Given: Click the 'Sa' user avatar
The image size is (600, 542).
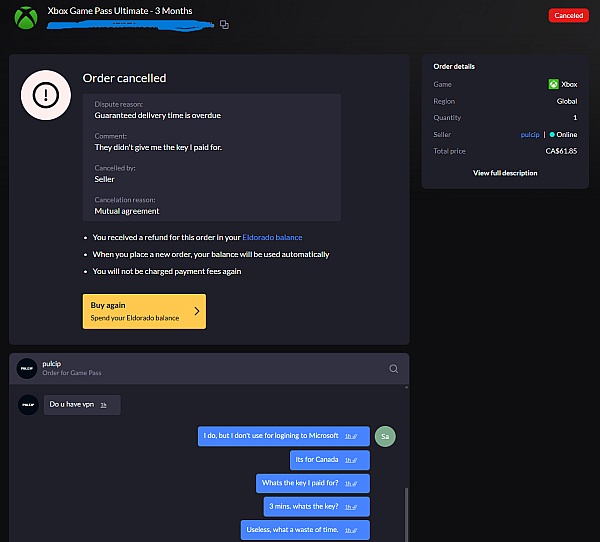Looking at the screenshot, I should [x=385, y=436].
